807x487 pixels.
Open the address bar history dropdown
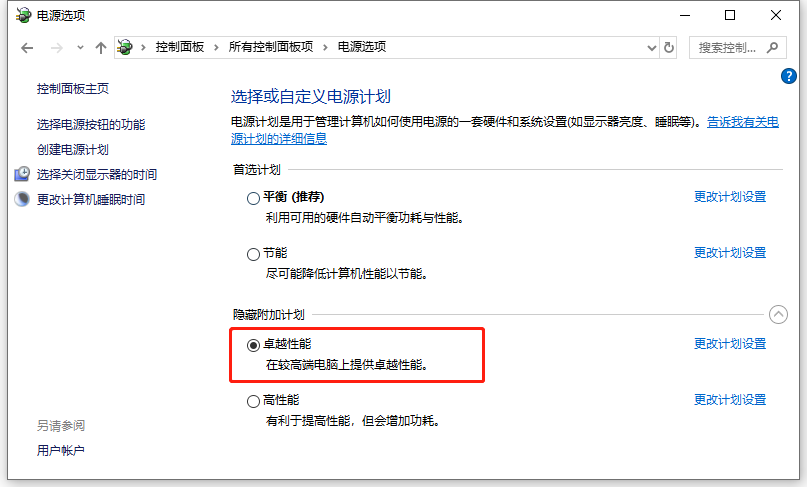click(x=652, y=48)
